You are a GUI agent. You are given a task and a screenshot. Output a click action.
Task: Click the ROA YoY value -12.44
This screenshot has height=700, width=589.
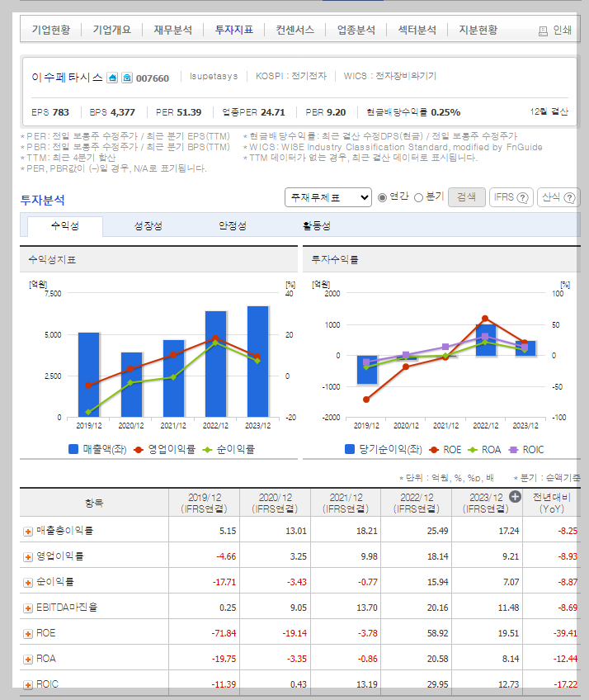point(567,659)
